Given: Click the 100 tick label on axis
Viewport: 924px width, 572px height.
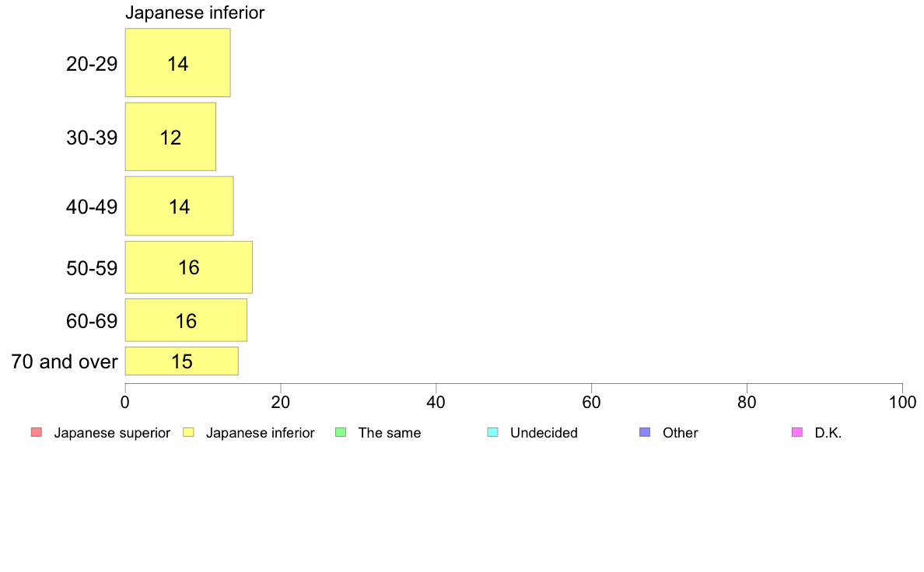Looking at the screenshot, I should 902,403.
